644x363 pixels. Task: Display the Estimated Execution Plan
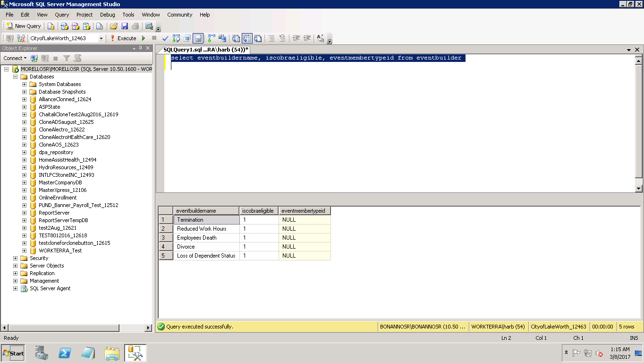pyautogui.click(x=176, y=38)
